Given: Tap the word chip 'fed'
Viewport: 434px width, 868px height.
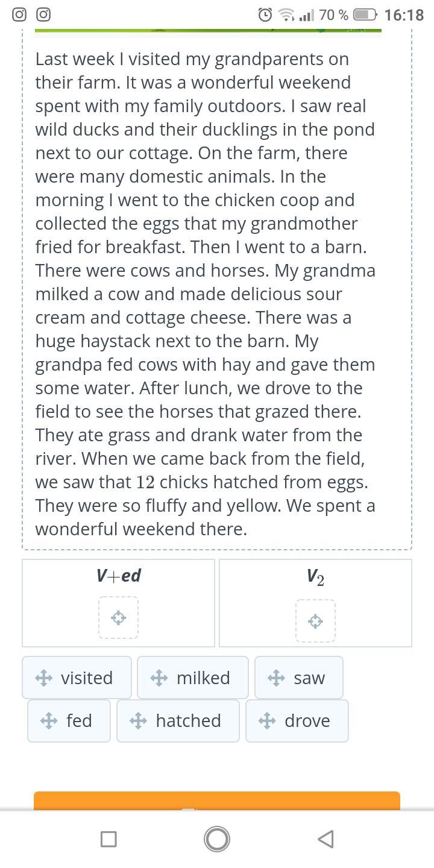Looking at the screenshot, I should click(x=69, y=721).
